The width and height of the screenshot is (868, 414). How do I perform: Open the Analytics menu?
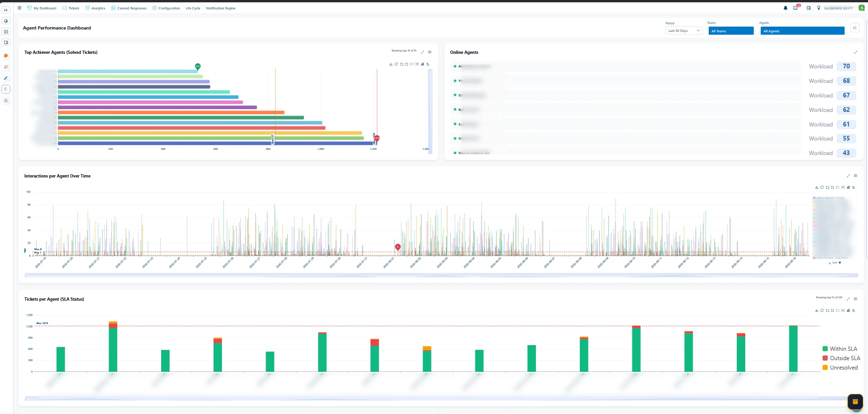[x=95, y=8]
